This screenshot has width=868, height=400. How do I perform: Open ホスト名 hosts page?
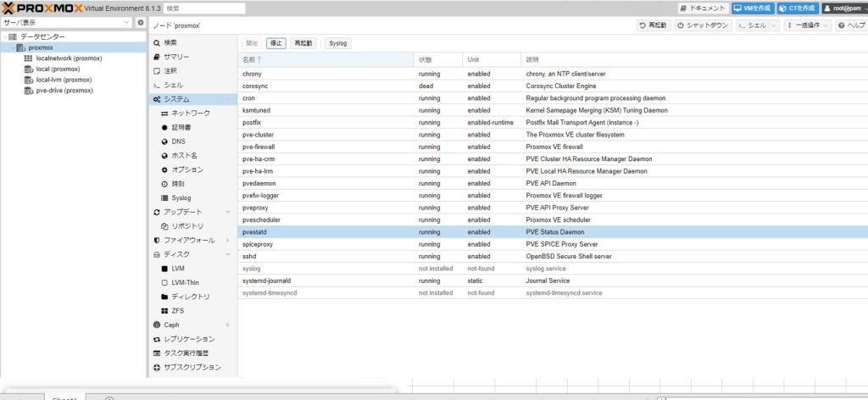coord(192,155)
